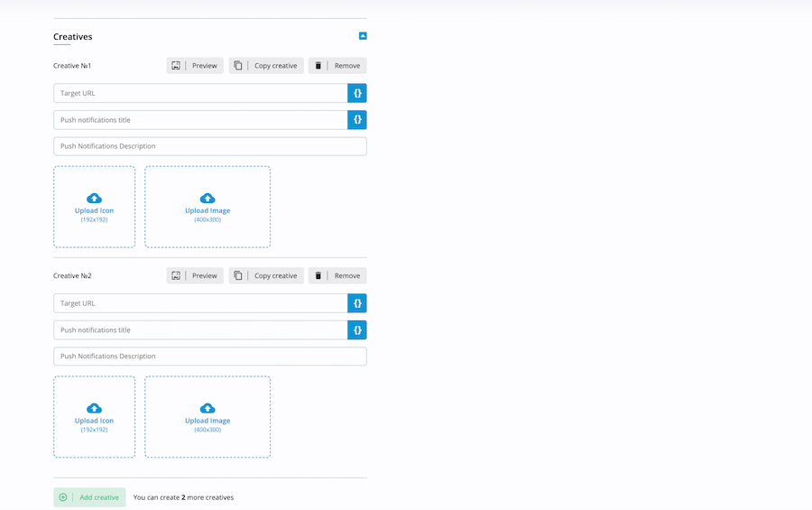Screen dimensions: 812x510
Task: Click Upload Icon text in Creative №2
Action: click(x=94, y=421)
